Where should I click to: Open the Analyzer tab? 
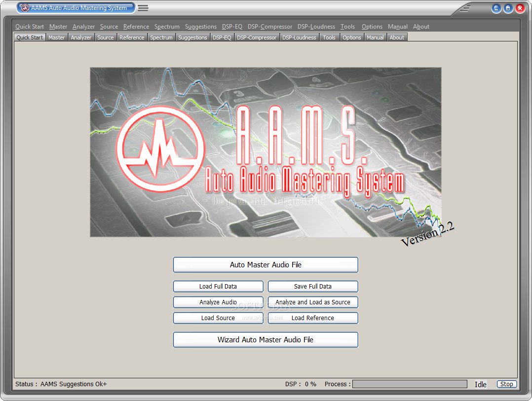coord(81,37)
